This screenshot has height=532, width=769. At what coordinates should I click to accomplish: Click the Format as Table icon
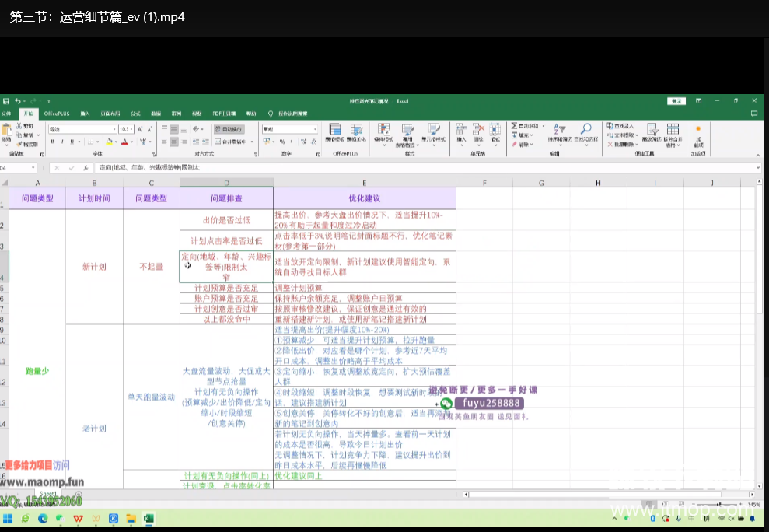pos(407,130)
